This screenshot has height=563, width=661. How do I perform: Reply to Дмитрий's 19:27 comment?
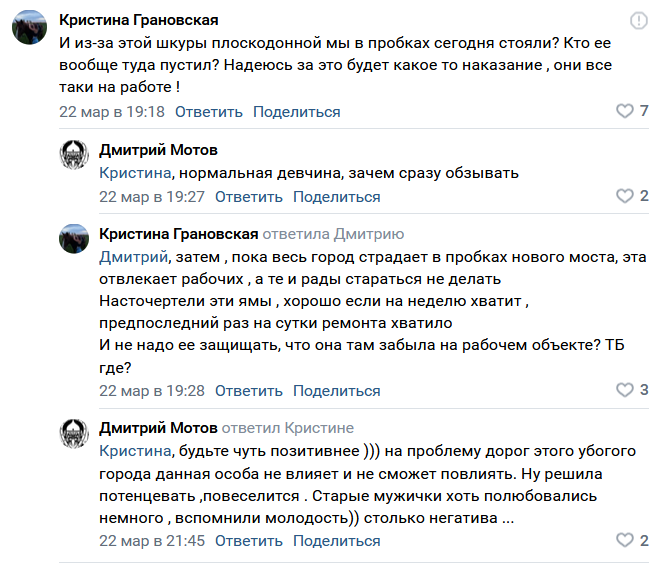click(248, 197)
